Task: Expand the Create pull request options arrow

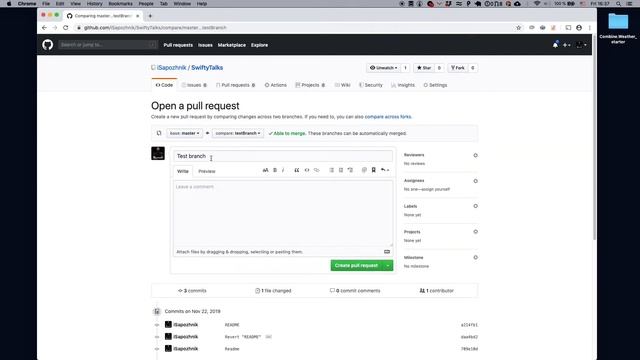Action: [x=388, y=265]
